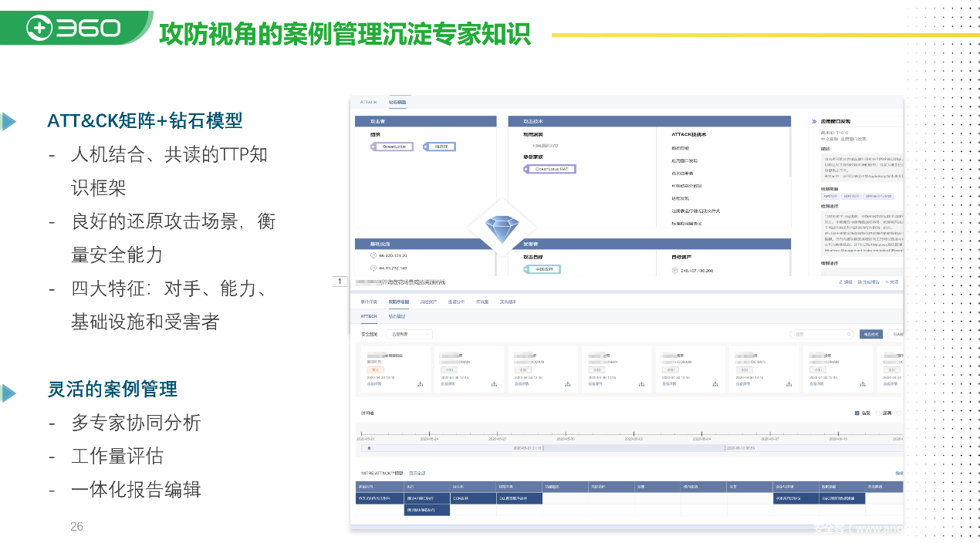Click the OceanLotus organization tag

(x=393, y=146)
